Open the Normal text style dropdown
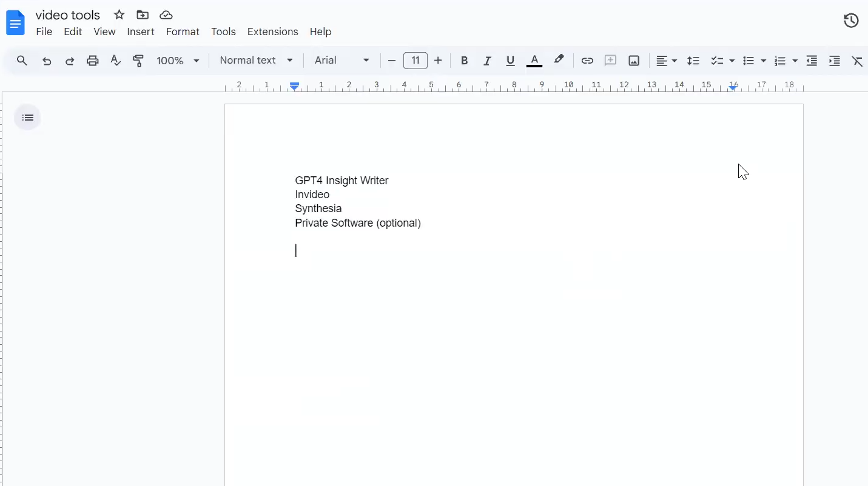 257,61
